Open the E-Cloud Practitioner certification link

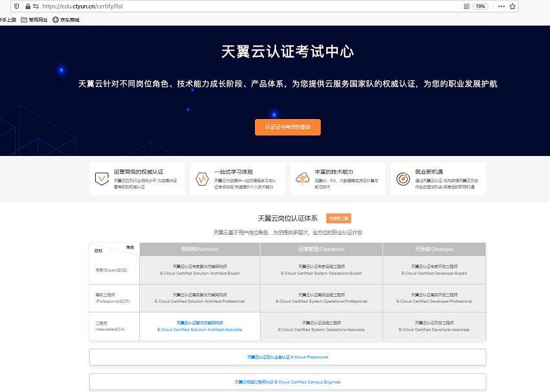pos(288,357)
